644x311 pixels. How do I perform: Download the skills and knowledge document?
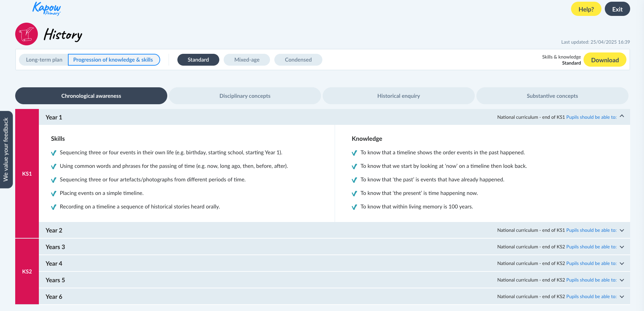click(x=604, y=60)
